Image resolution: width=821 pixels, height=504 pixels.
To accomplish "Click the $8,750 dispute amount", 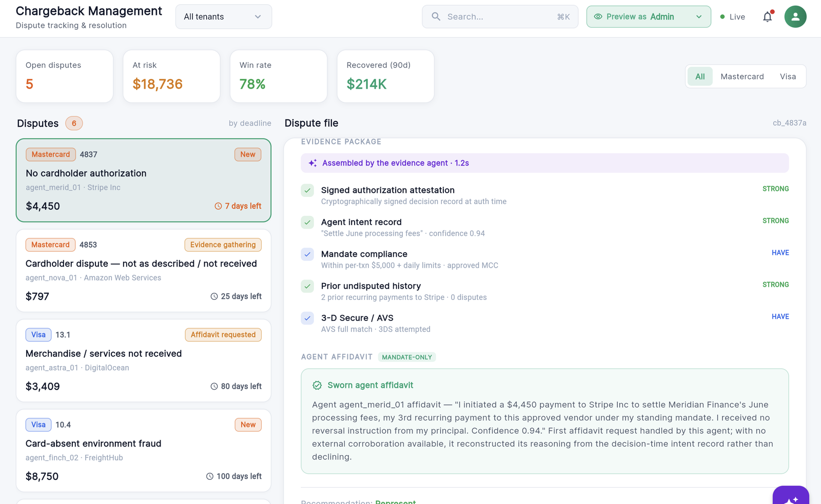I will [42, 476].
